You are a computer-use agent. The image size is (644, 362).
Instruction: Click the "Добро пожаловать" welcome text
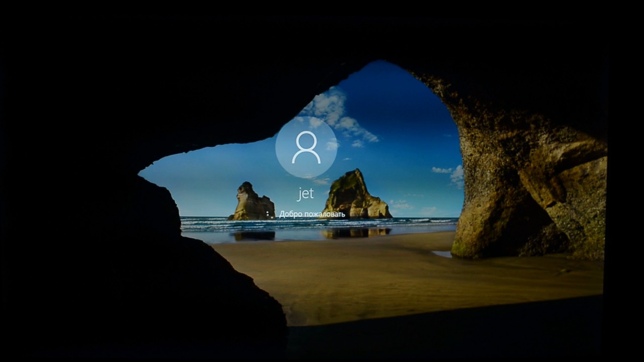pos(312,214)
